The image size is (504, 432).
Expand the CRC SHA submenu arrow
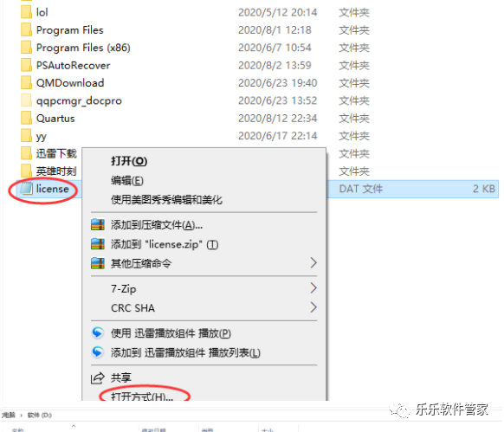pyautogui.click(x=313, y=307)
